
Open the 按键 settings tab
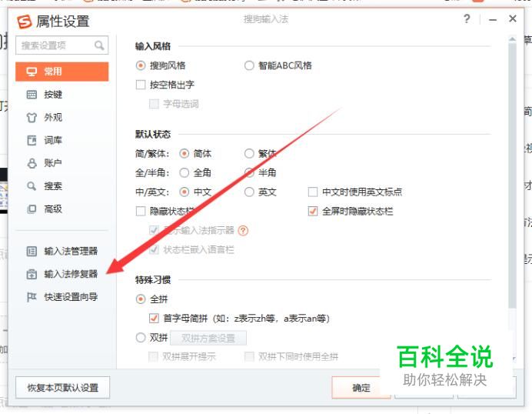pos(62,95)
